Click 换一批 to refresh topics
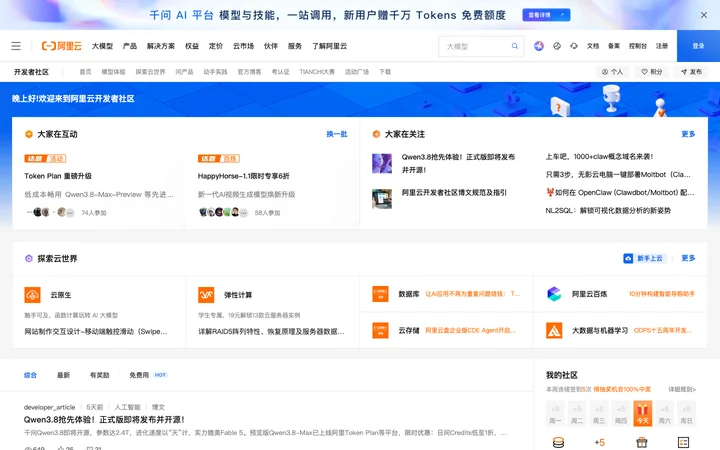The image size is (720, 450). coord(337,134)
